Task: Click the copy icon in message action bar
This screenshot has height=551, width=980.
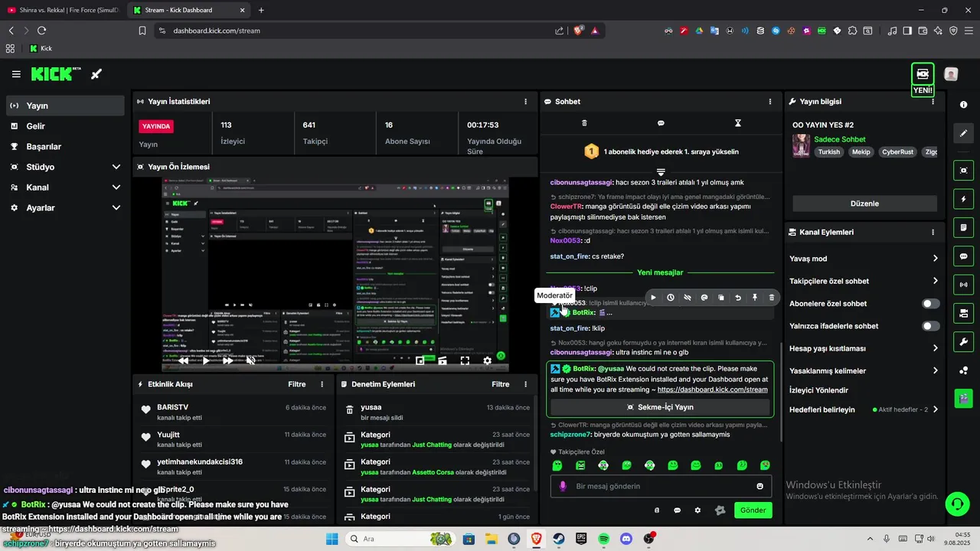Action: pos(721,298)
